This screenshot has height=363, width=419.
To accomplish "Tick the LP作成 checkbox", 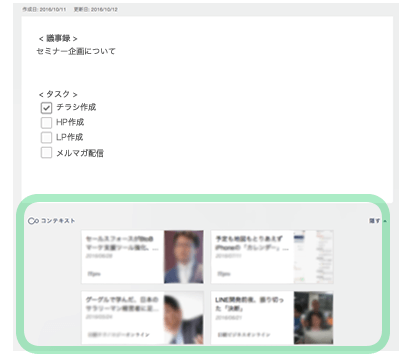I will (46, 137).
